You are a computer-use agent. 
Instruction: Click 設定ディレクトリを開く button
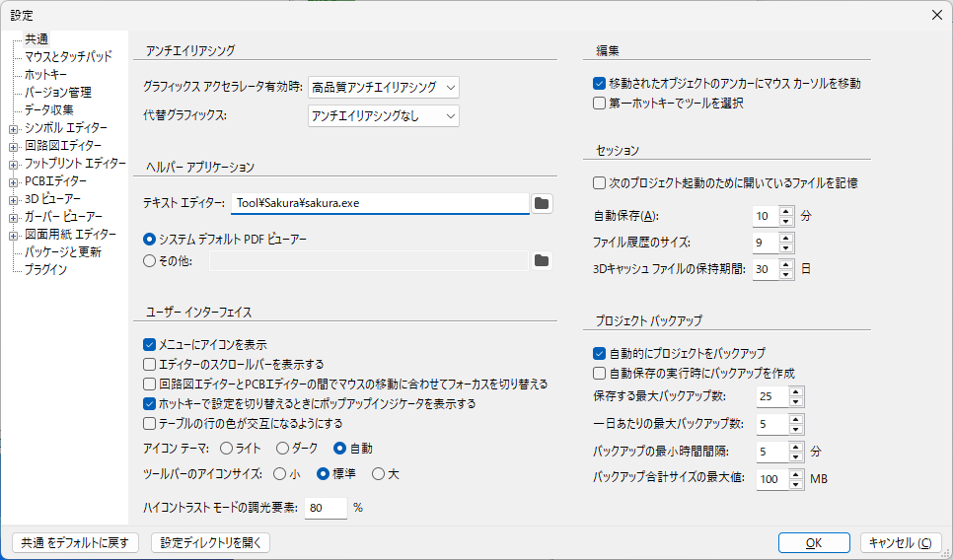210,543
